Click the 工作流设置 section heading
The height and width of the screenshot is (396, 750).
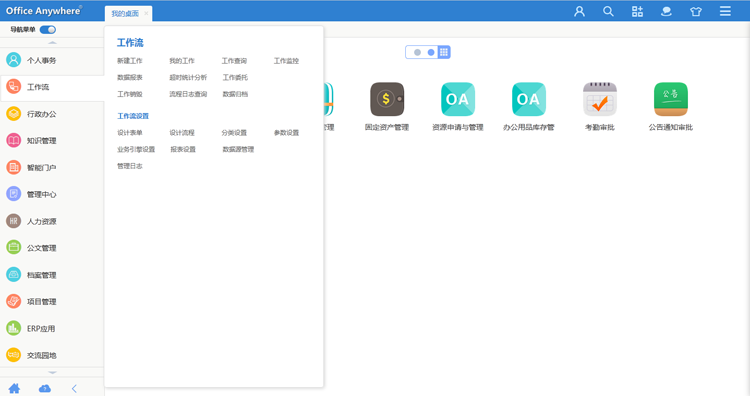[x=133, y=116]
